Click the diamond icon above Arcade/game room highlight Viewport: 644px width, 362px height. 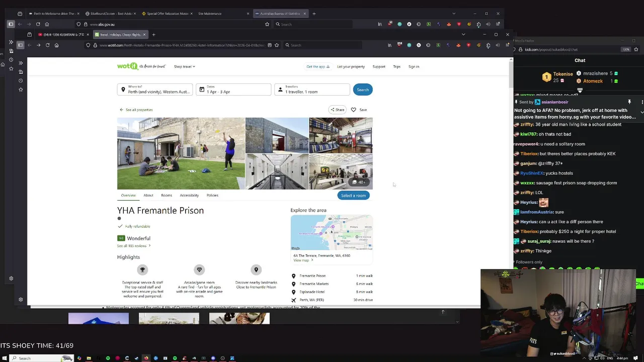pos(199,270)
